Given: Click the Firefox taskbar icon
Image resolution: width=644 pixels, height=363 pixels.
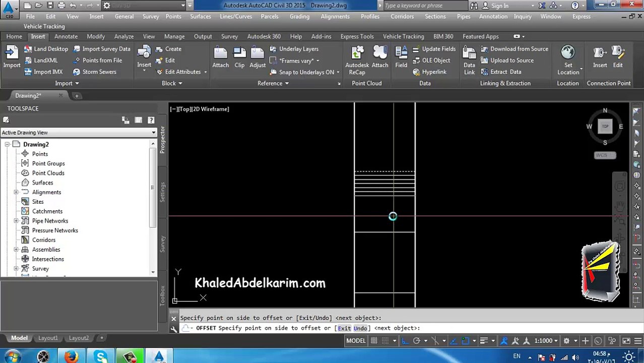Looking at the screenshot, I should (x=71, y=357).
